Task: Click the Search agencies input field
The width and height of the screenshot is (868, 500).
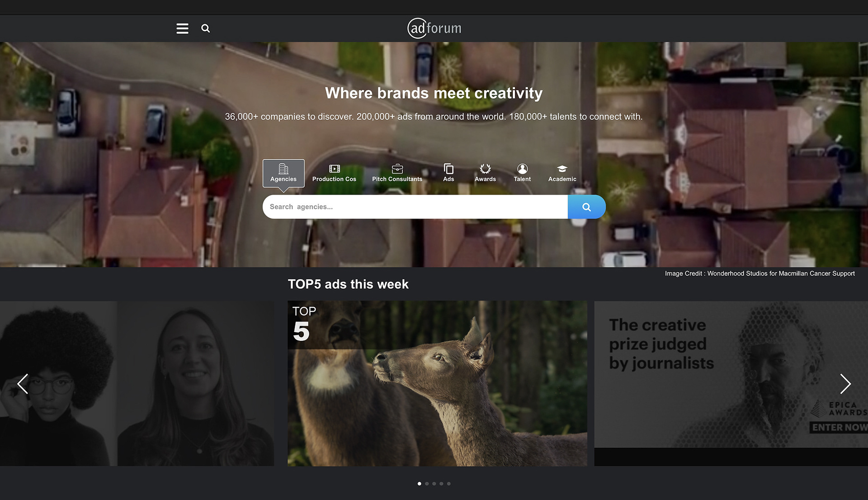Action: 415,207
